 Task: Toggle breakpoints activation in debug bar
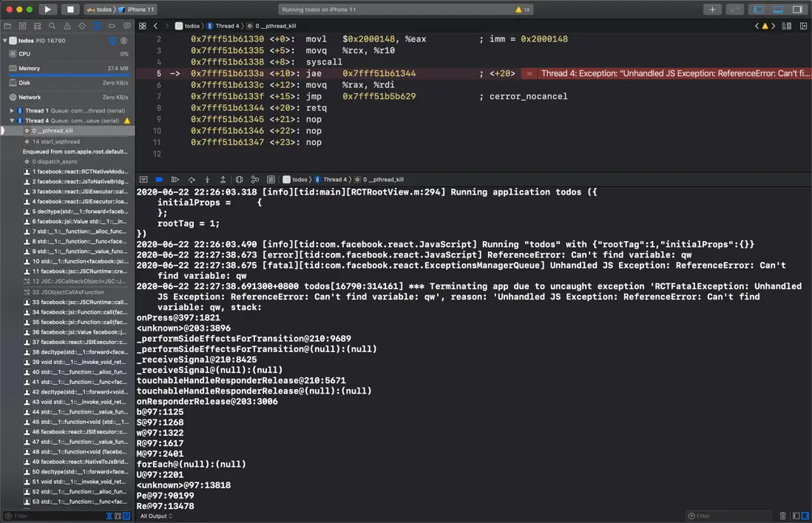tap(159, 180)
